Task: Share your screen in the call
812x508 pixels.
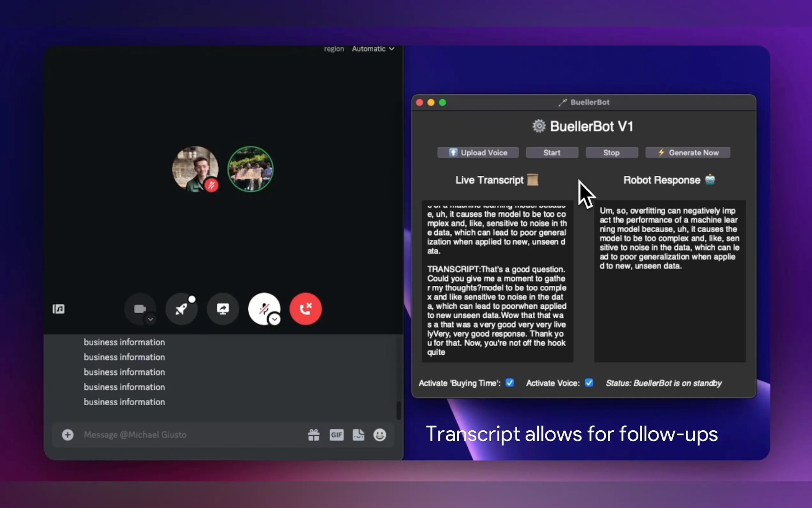Action: point(223,309)
